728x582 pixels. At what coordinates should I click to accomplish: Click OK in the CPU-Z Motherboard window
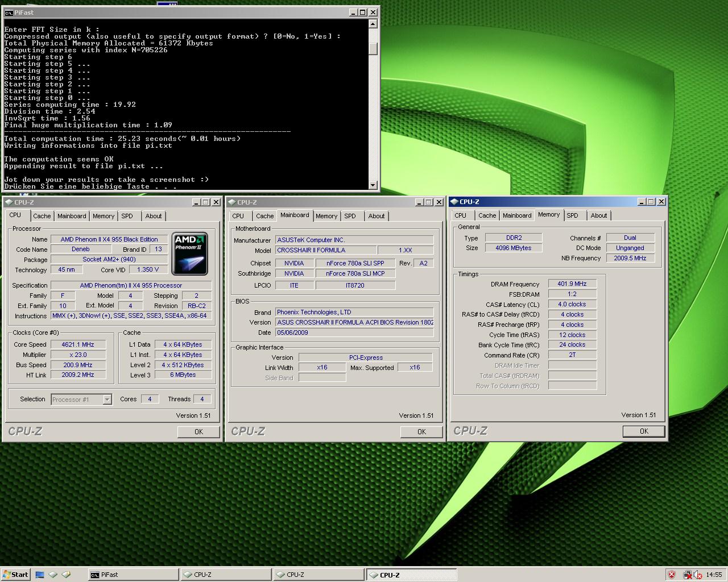pos(421,432)
